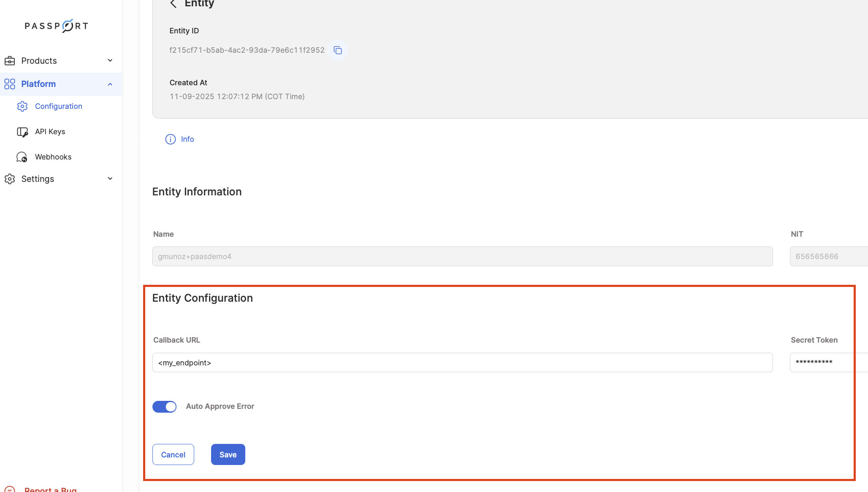Open Webhooks via its bell icon
This screenshot has height=492, width=868.
click(x=22, y=157)
